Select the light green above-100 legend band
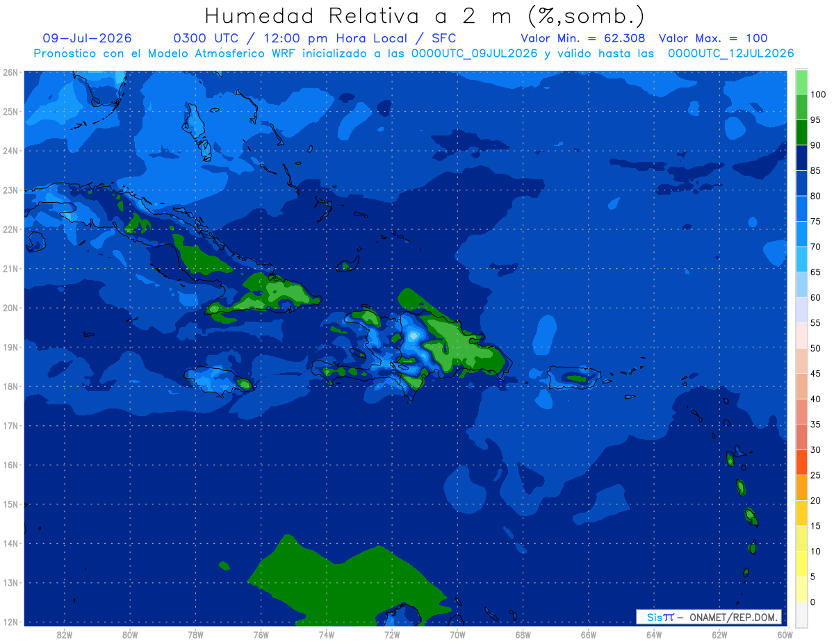The image size is (834, 644). point(801,82)
